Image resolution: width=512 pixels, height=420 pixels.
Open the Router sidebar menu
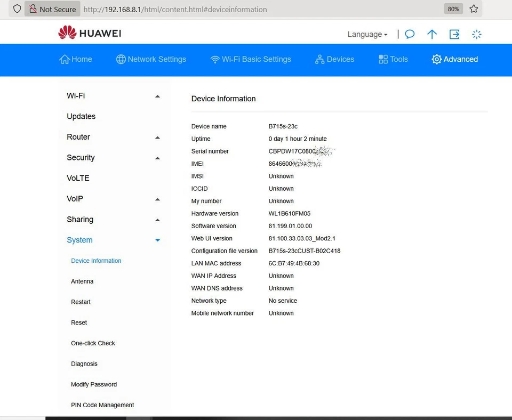coord(78,137)
